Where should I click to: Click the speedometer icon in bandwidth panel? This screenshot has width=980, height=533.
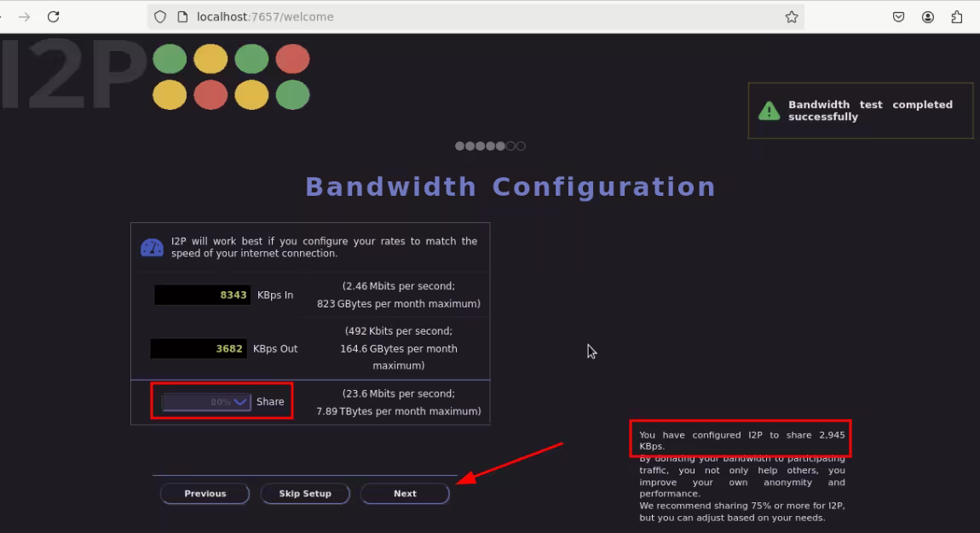pyautogui.click(x=152, y=248)
